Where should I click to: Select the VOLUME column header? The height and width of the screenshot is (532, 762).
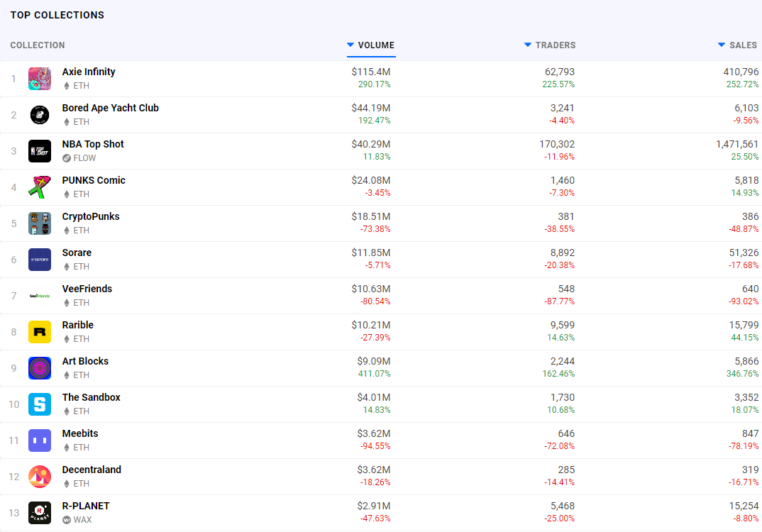(376, 45)
